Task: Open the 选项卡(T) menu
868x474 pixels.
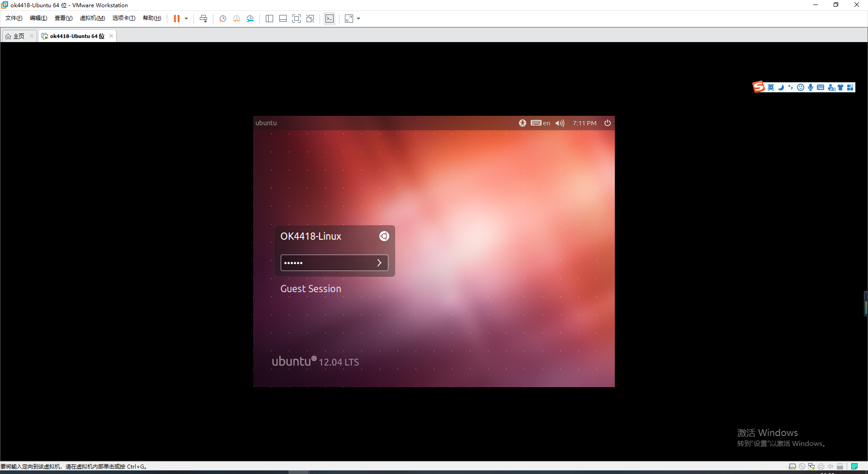Action: (124, 18)
